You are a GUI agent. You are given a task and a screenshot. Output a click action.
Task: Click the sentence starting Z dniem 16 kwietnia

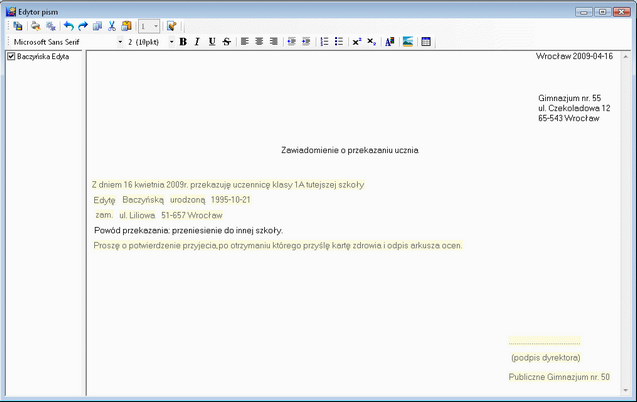(228, 185)
